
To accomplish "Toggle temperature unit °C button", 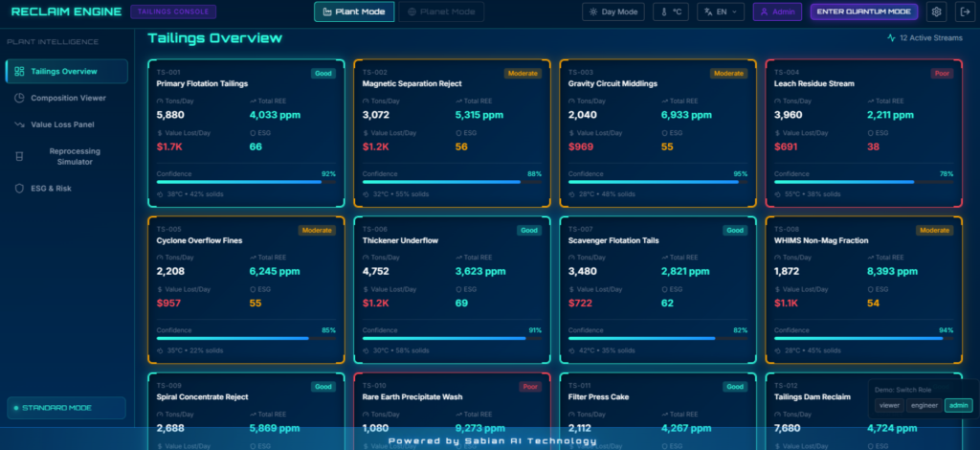I will point(672,12).
